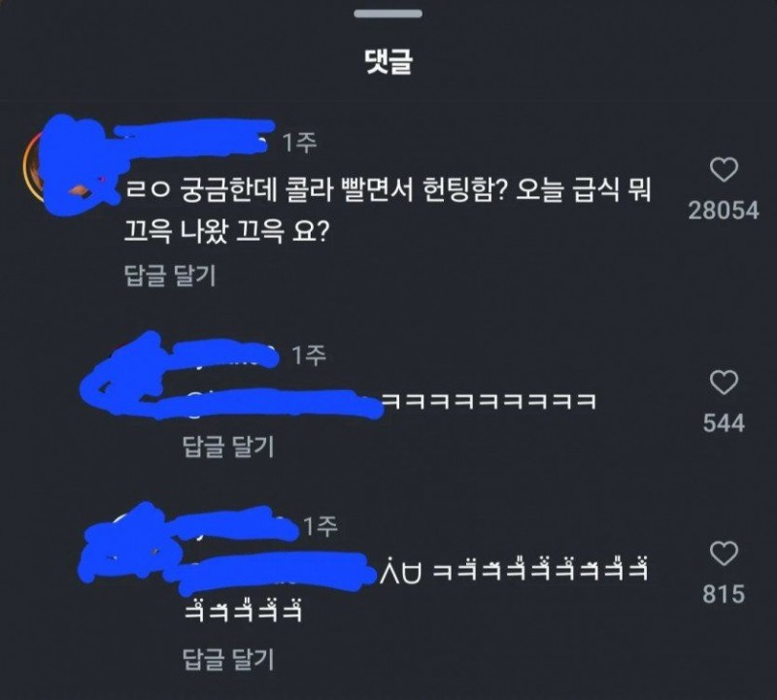Click the 1주 timestamp on the last reply
This screenshot has width=777, height=700.
(x=321, y=526)
